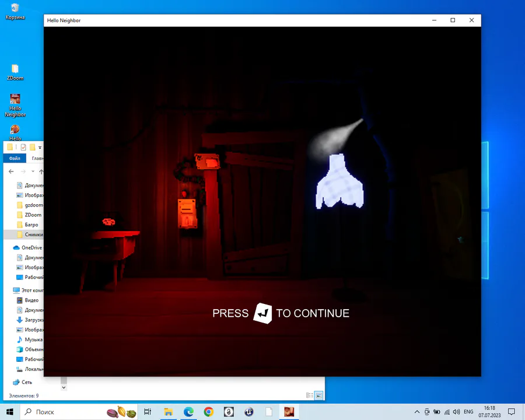Viewport: 525px width, 420px height.
Task: Select the Багро folder in navigation pane
Action: click(27, 225)
